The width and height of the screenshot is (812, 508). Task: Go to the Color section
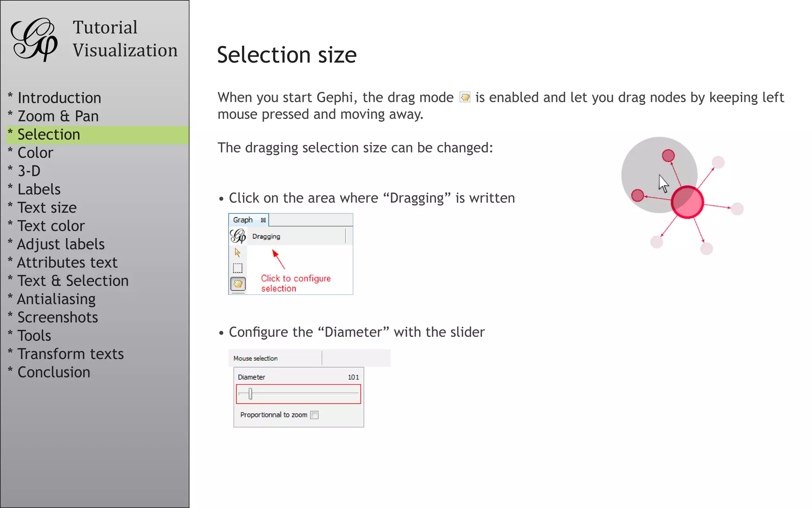(x=35, y=153)
